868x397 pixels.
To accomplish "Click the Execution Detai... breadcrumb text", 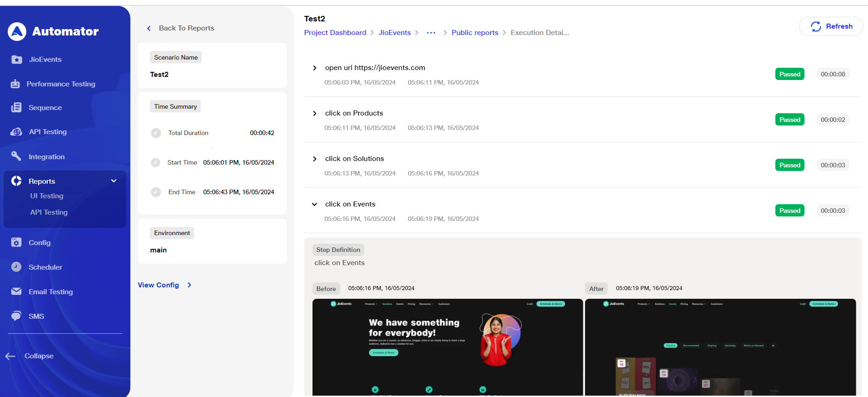I will [x=540, y=33].
